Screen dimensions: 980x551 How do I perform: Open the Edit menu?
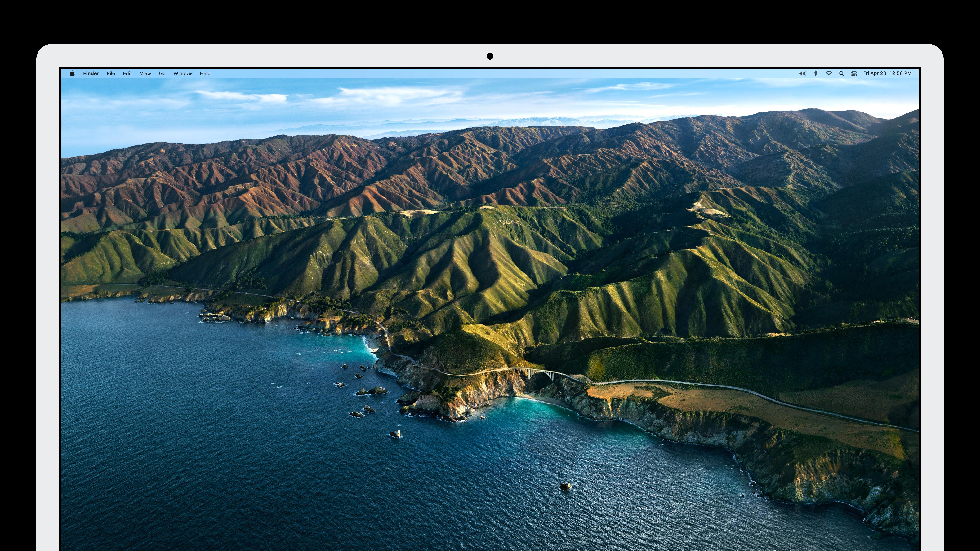tap(127, 73)
